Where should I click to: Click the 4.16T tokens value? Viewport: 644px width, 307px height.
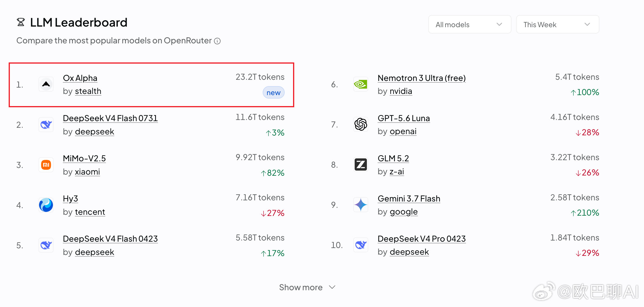[575, 117]
